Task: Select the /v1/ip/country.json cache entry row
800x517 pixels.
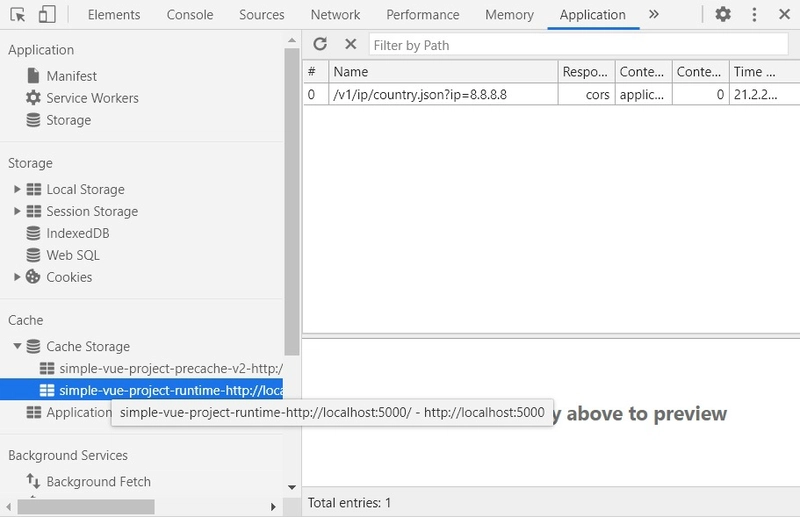Action: (x=440, y=94)
